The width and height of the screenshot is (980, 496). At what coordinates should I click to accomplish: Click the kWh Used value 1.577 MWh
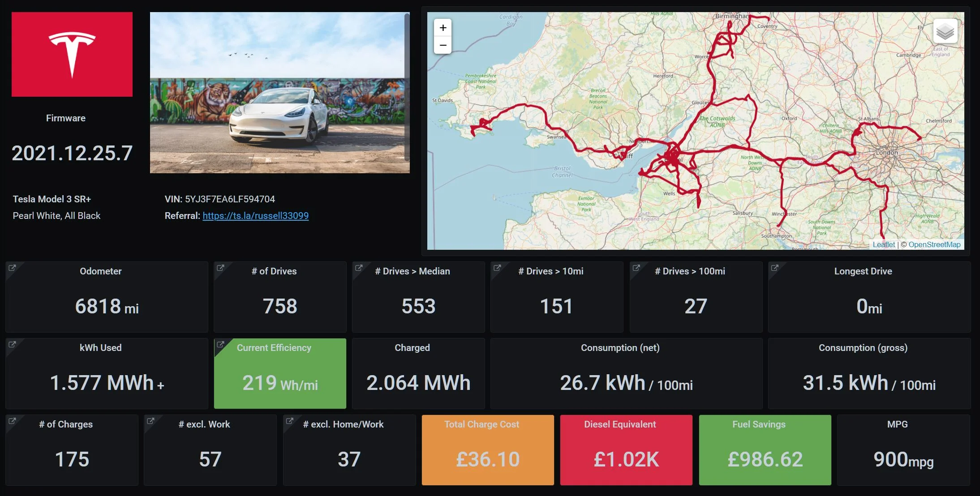pyautogui.click(x=107, y=383)
